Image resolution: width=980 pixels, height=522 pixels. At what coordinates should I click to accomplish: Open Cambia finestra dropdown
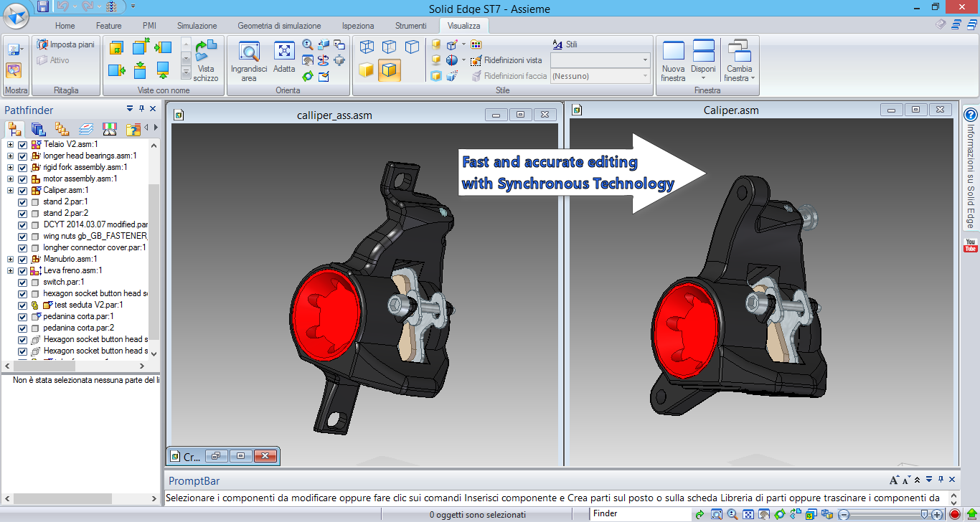[740, 62]
